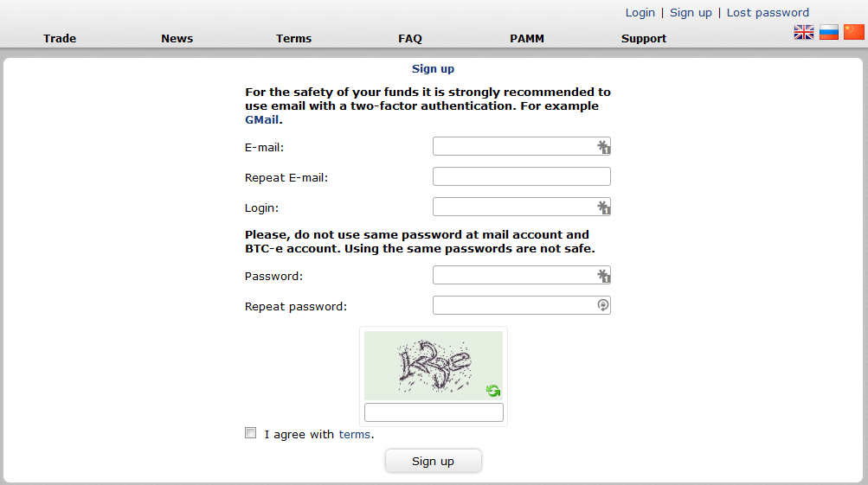Tick the I agree with terms checkbox
The width and height of the screenshot is (868, 485).
click(251, 433)
